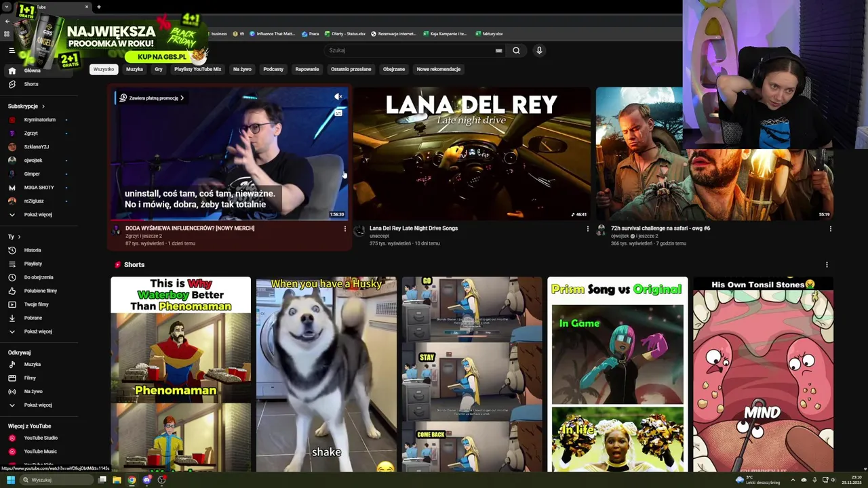Open options menu for DODA video

[x=344, y=228]
